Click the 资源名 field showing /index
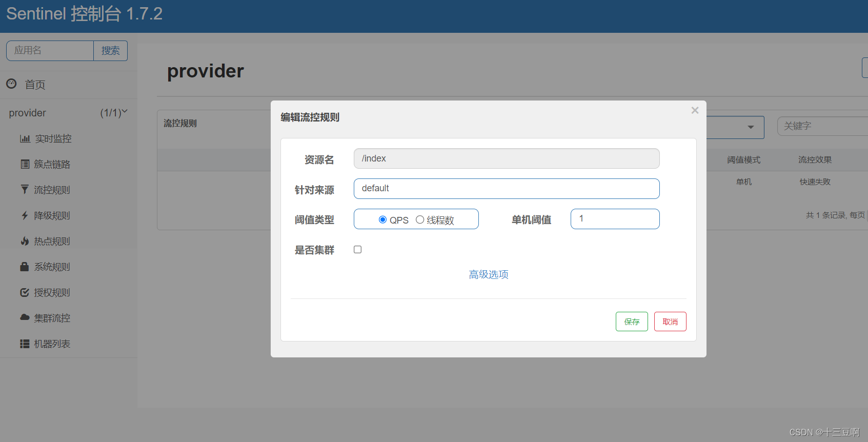The width and height of the screenshot is (868, 442). point(507,158)
